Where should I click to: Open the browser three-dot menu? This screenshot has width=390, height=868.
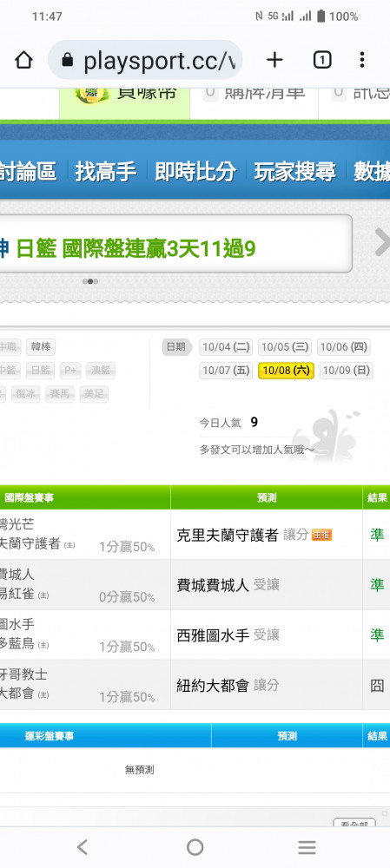(x=361, y=60)
